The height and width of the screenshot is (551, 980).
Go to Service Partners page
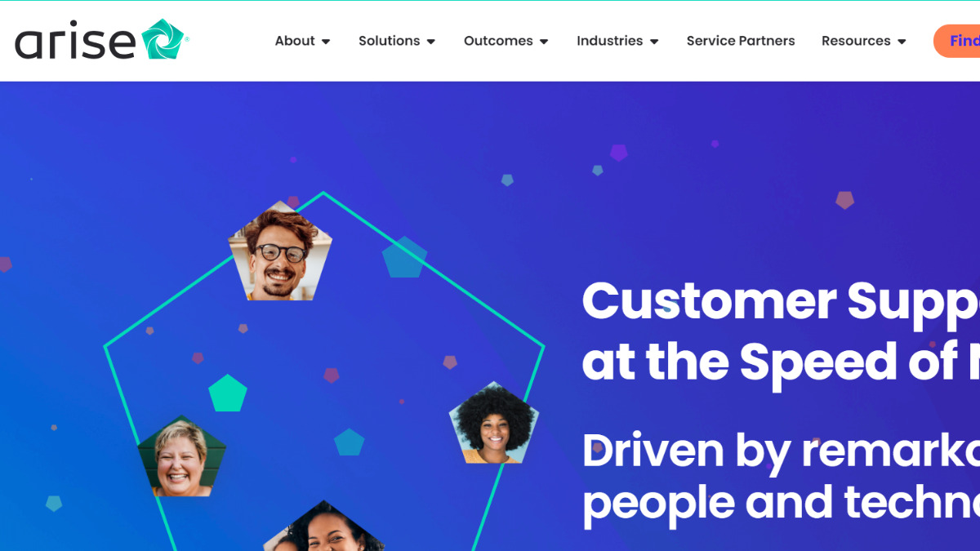[x=741, y=41]
